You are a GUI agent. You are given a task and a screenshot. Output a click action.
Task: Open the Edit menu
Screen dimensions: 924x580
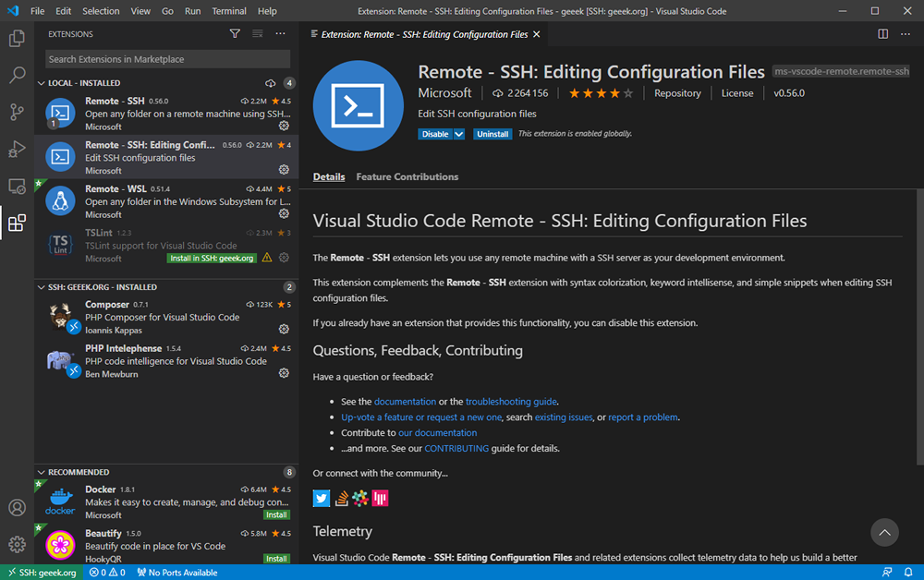click(x=63, y=10)
